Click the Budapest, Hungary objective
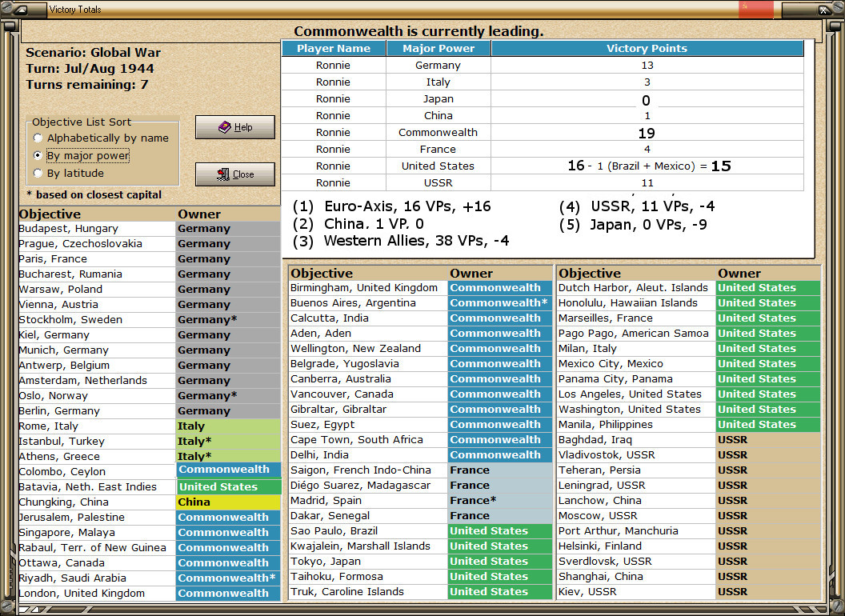845x616 pixels. (69, 229)
